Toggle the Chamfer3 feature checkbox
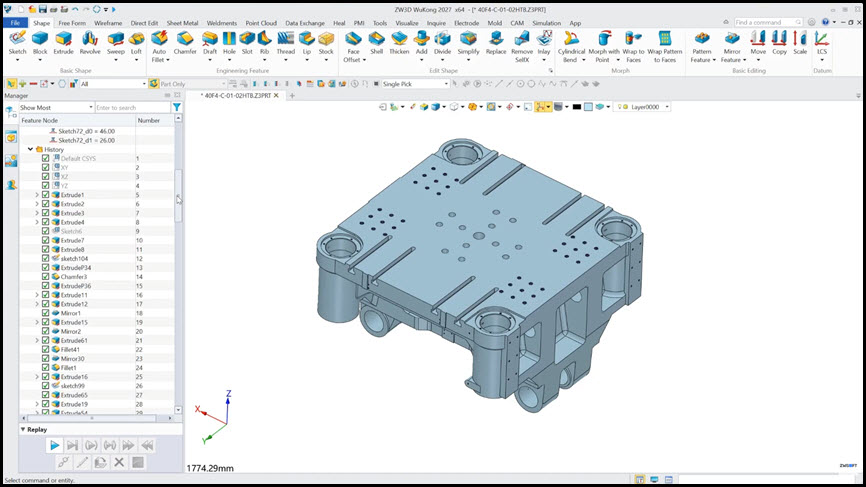 point(45,277)
